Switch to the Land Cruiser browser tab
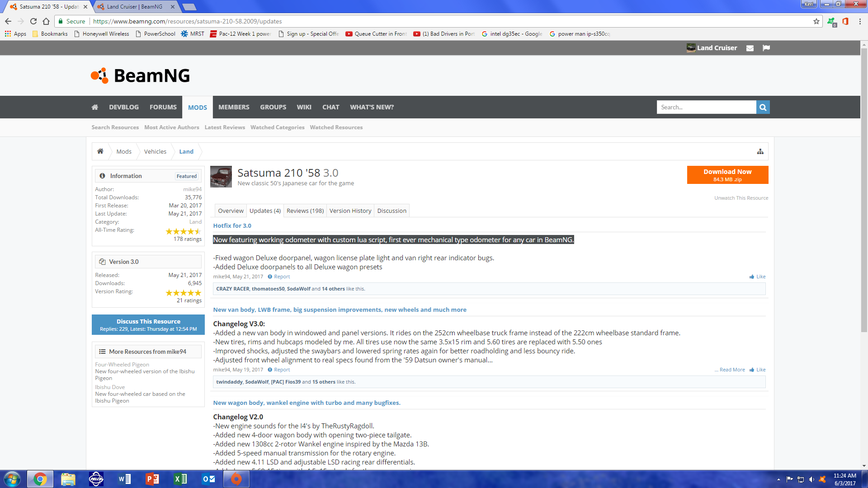Screen dimensions: 868x488 pos(135,7)
